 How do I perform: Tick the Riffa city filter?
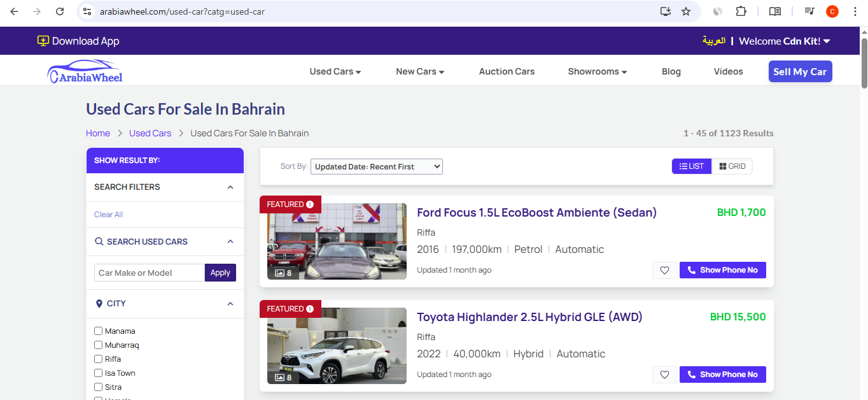coord(99,359)
